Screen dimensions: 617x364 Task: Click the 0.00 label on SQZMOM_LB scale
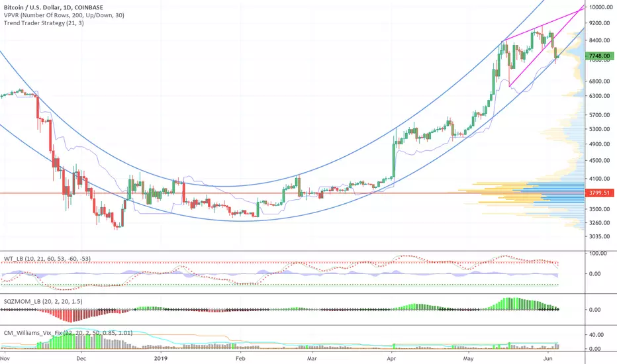coord(595,310)
